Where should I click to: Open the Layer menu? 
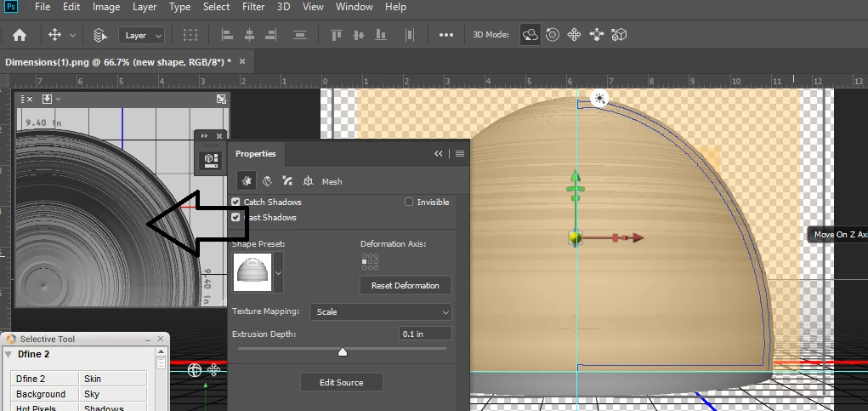tap(145, 7)
